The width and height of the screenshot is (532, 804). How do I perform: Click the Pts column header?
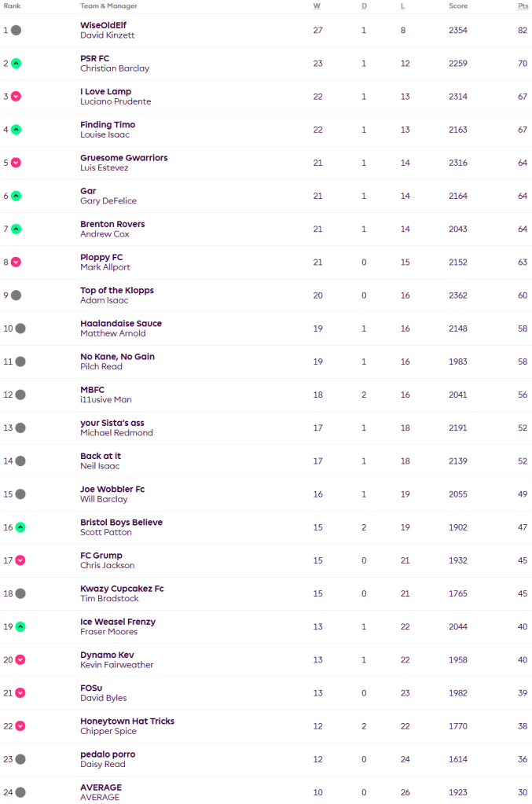[x=523, y=6]
